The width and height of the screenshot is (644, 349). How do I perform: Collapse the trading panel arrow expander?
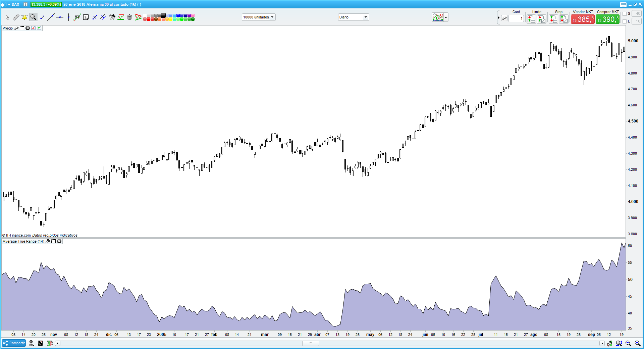499,18
